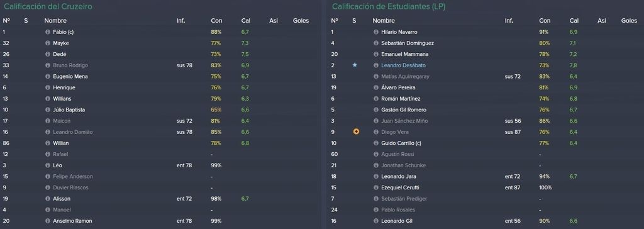Sort Cruzeiro table by Cal column
Image resolution: width=644 pixels, height=229 pixels.
(x=246, y=21)
